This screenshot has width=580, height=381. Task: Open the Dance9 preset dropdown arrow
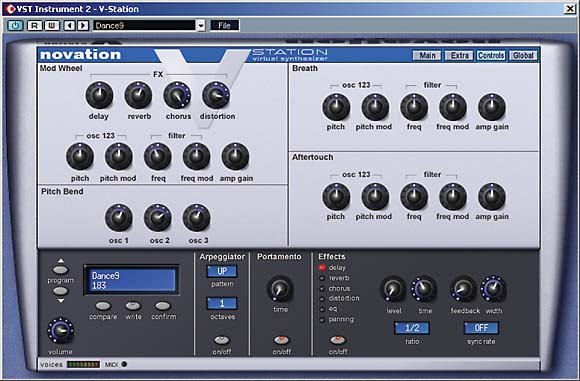coord(201,26)
